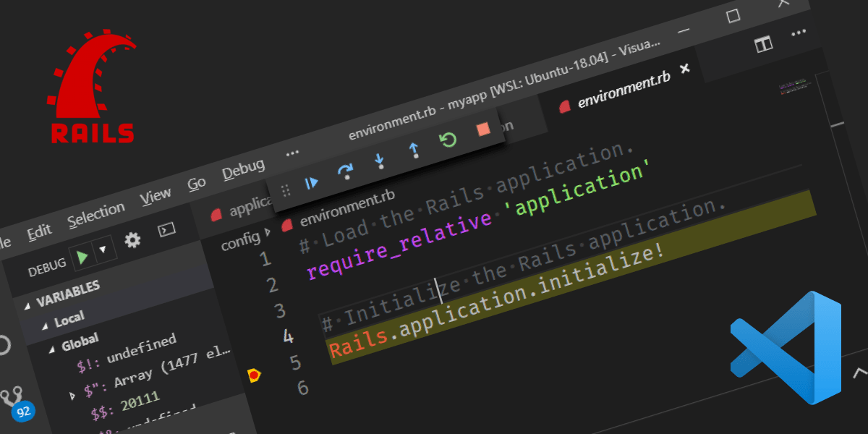The height and width of the screenshot is (434, 868).
Task: Open the Go menu
Action: pos(197,184)
